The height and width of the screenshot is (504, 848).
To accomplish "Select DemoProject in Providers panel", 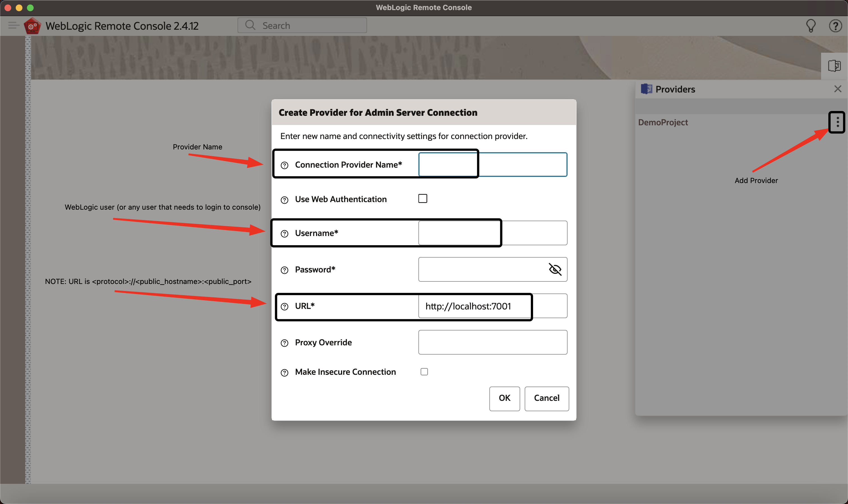I will point(662,122).
